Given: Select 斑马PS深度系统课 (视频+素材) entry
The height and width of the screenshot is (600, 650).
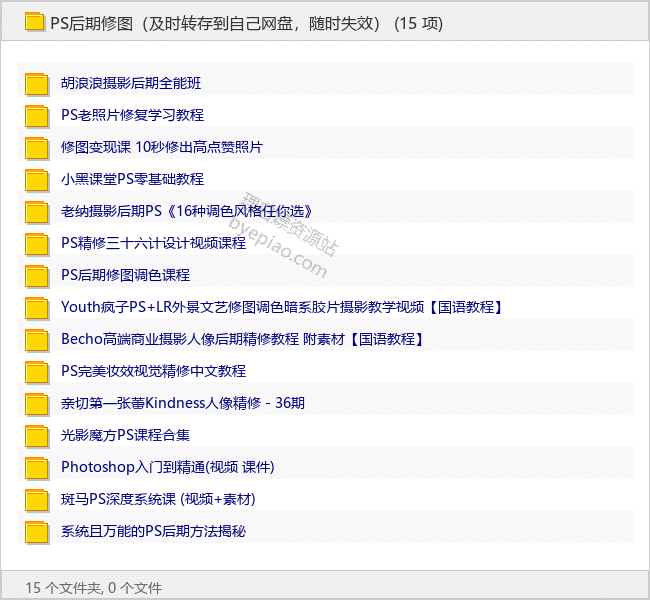Looking at the screenshot, I should click(158, 499).
